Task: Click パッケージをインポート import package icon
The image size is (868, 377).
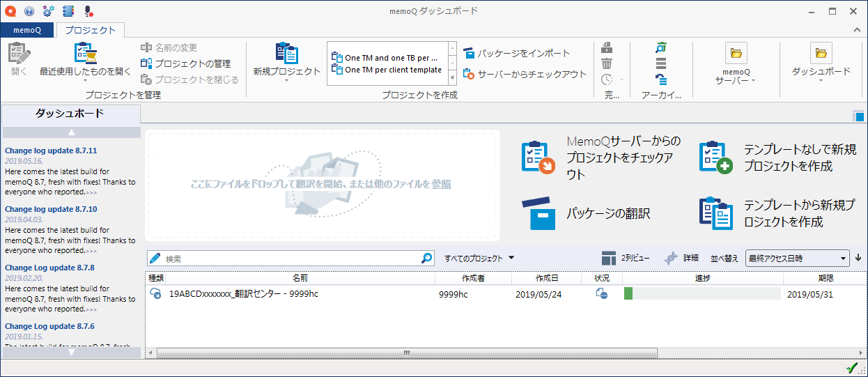Action: point(469,54)
